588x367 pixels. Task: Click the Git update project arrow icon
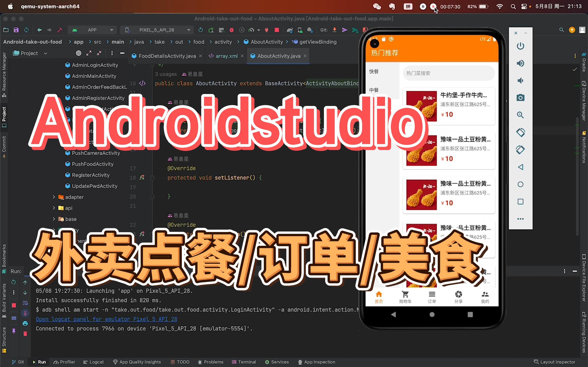(334, 30)
